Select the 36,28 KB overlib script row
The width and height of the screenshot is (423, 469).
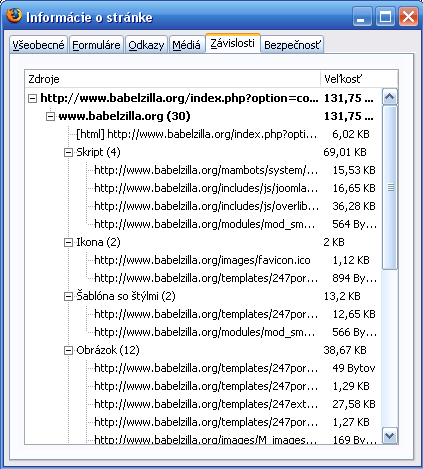(204, 206)
